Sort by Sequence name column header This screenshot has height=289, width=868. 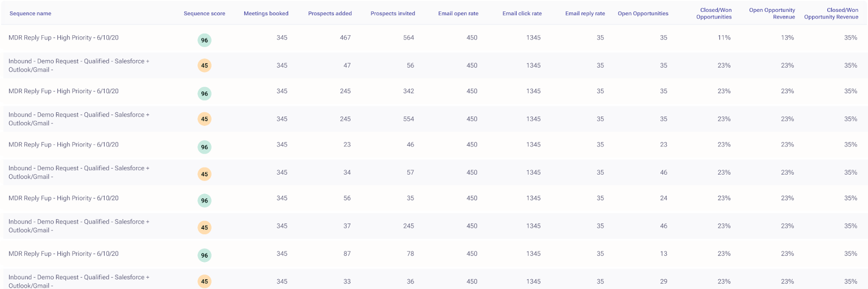[30, 14]
